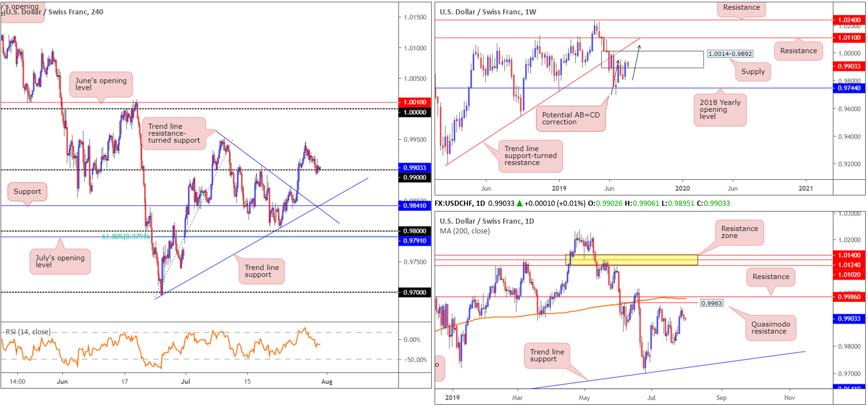Select the 0.99860 resistance price label
Screen dimensions: 868x407
click(x=850, y=296)
